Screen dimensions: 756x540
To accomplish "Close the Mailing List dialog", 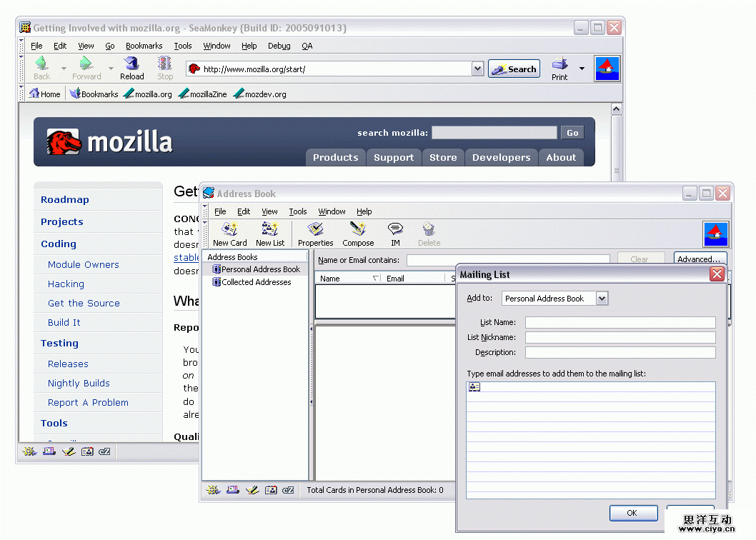I will click(717, 274).
